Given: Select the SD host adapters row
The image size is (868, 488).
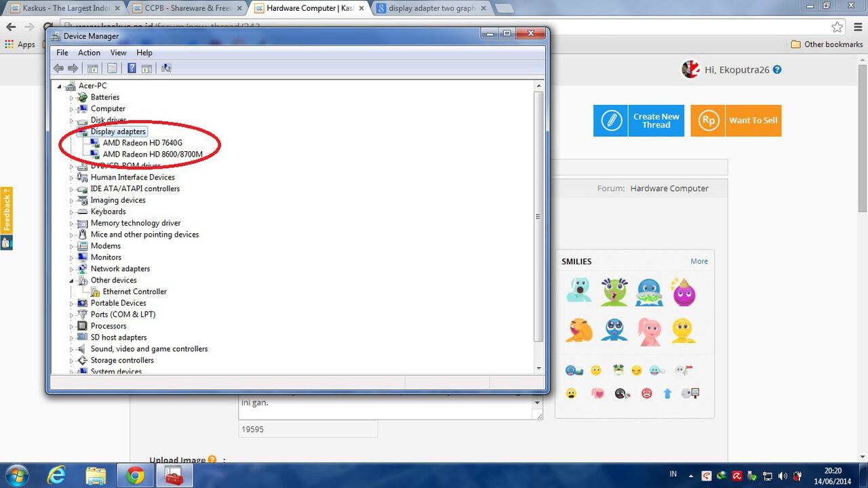Looking at the screenshot, I should 119,338.
